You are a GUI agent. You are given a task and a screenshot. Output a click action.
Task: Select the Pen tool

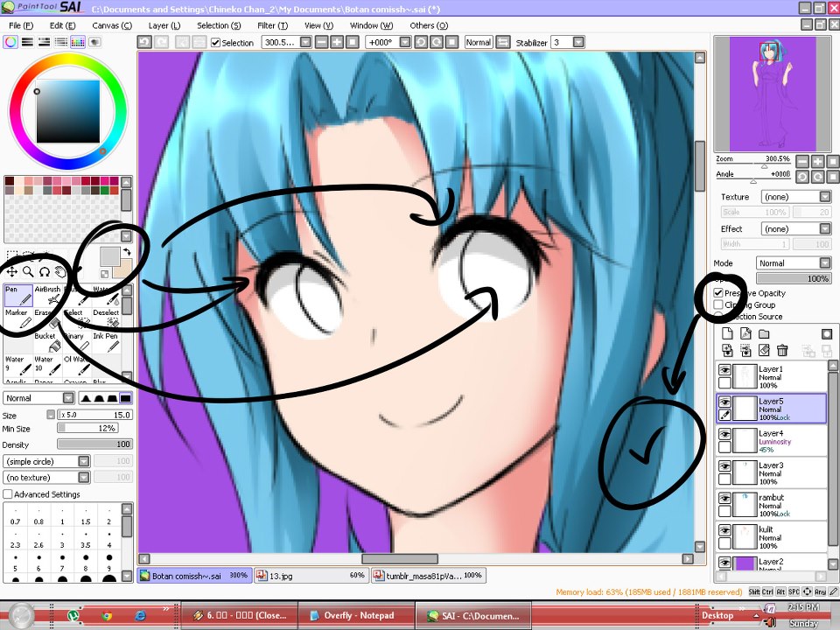pyautogui.click(x=18, y=295)
